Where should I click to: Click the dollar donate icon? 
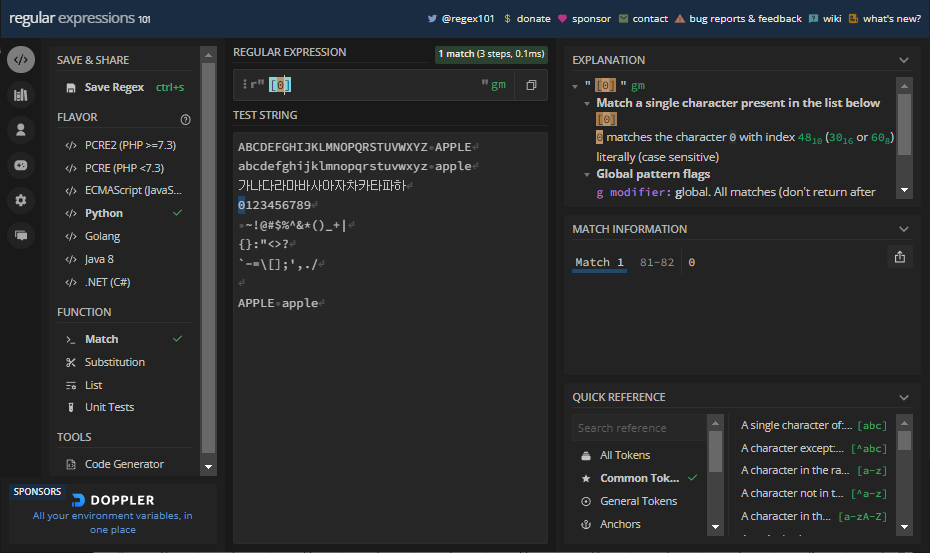pos(507,18)
